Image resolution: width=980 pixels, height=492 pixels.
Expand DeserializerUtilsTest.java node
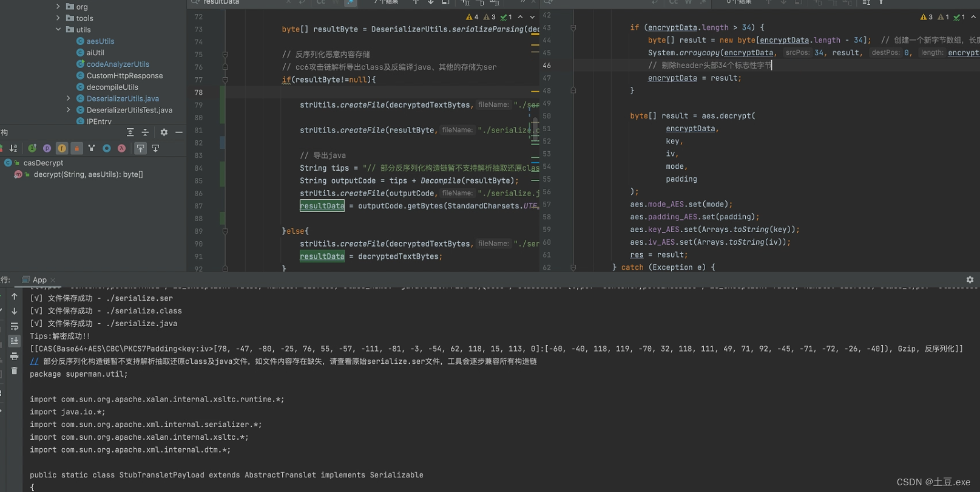[68, 110]
